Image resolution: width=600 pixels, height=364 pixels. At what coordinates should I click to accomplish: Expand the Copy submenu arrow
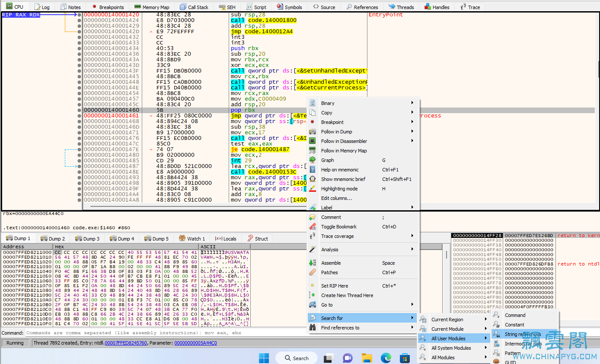tap(412, 113)
